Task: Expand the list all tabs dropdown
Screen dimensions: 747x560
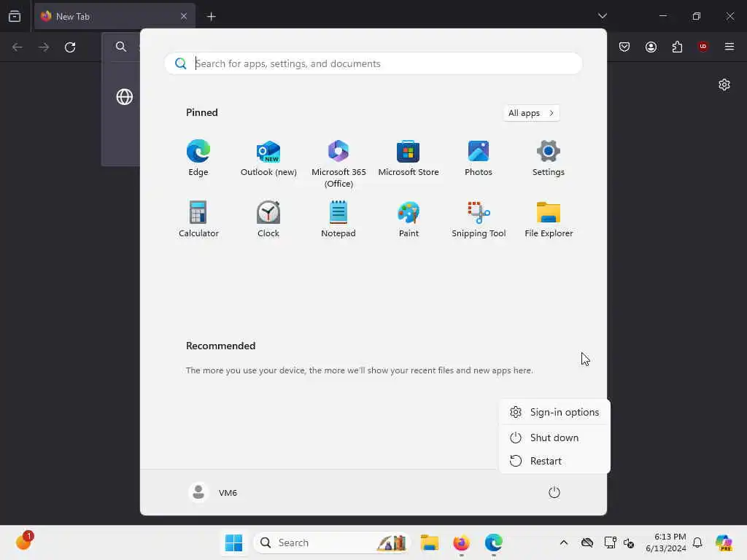Action: pos(602,16)
